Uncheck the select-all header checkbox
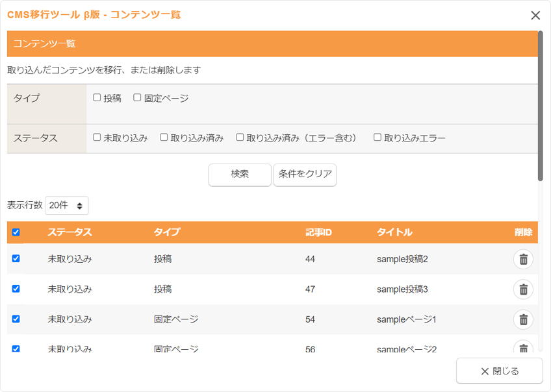Viewport: 551px width, 392px height. pos(16,232)
